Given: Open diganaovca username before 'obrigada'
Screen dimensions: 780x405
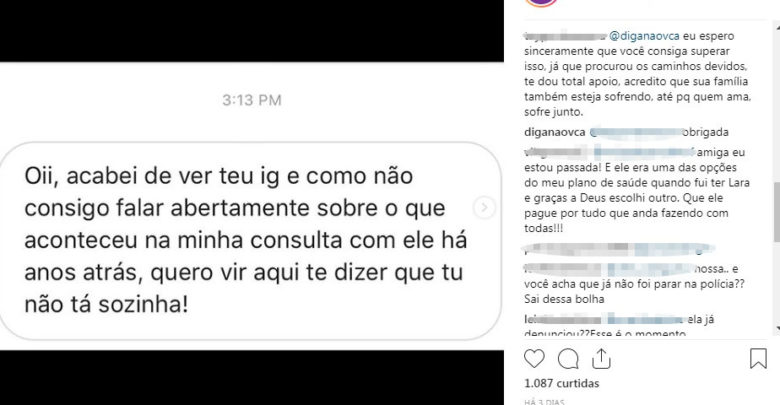Looking at the screenshot, I should [x=555, y=132].
